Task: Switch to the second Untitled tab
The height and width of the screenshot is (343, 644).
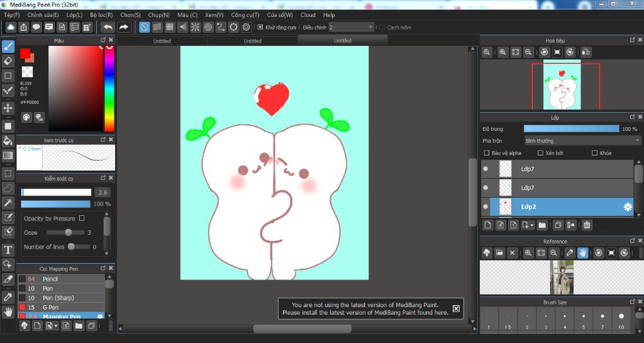Action: [252, 41]
